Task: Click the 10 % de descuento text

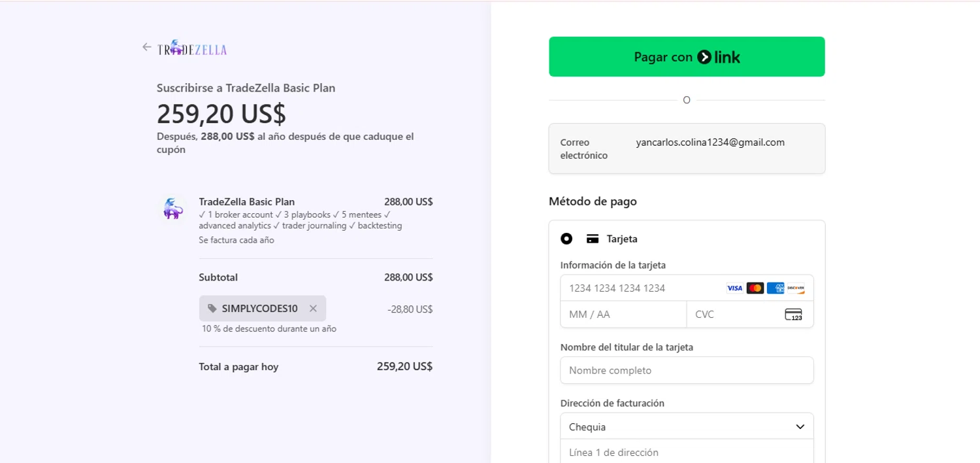Action: point(269,329)
